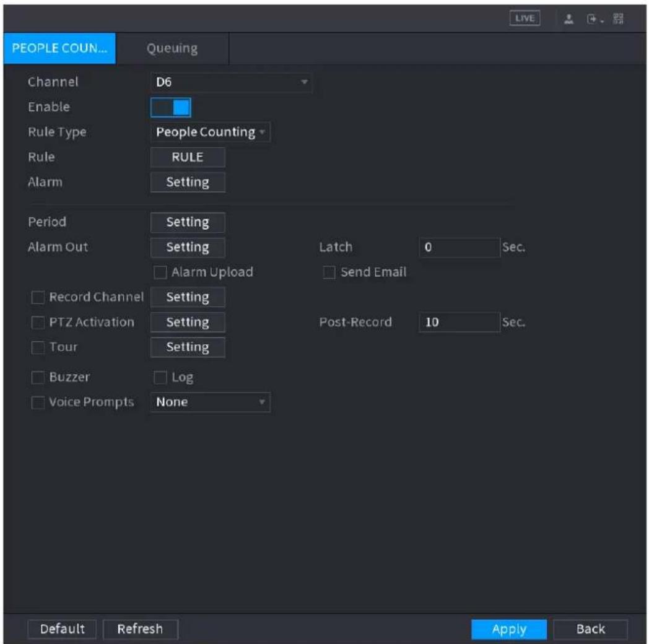Tick the Tour checkbox
The image size is (649, 644).
click(38, 347)
